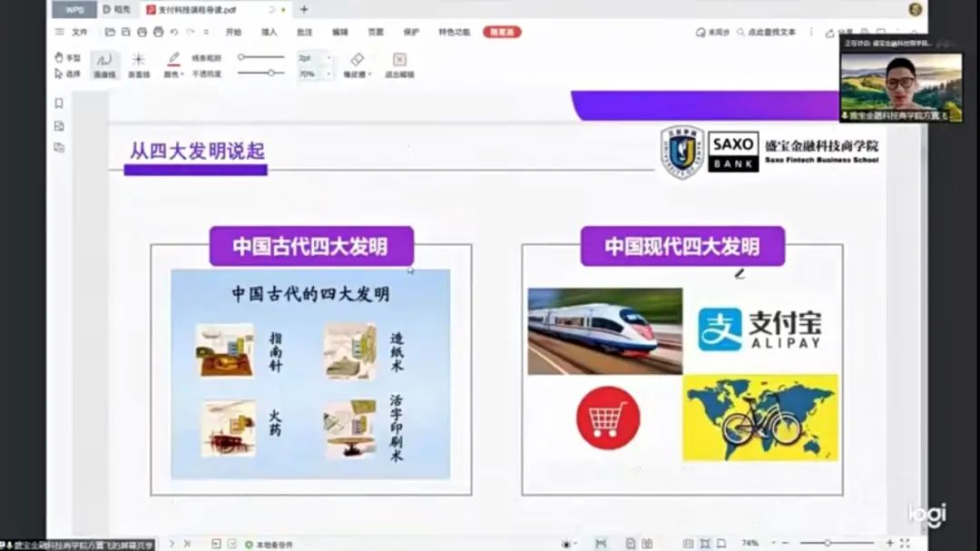Select the freehand curve drawing tool
Image resolution: width=980 pixels, height=551 pixels.
pos(104,62)
